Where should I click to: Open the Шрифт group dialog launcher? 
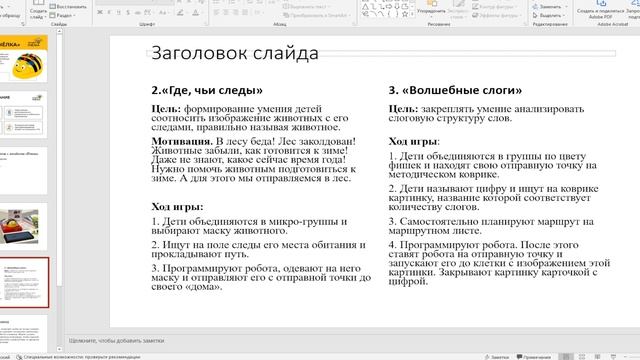(x=205, y=24)
